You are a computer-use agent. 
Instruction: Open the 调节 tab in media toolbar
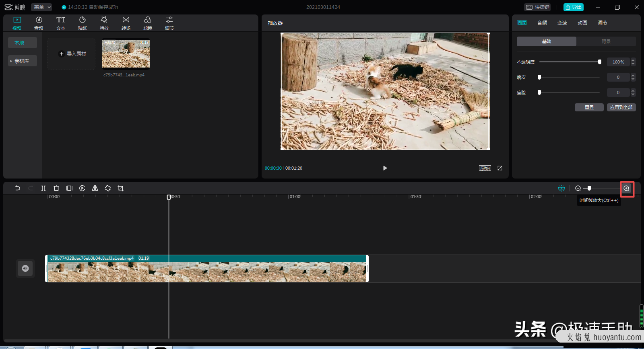pyautogui.click(x=169, y=23)
